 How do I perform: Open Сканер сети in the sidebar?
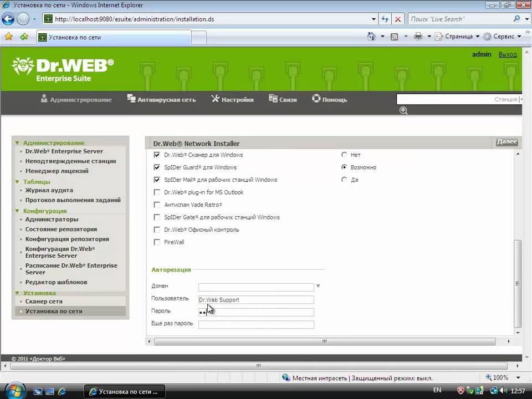(x=44, y=301)
